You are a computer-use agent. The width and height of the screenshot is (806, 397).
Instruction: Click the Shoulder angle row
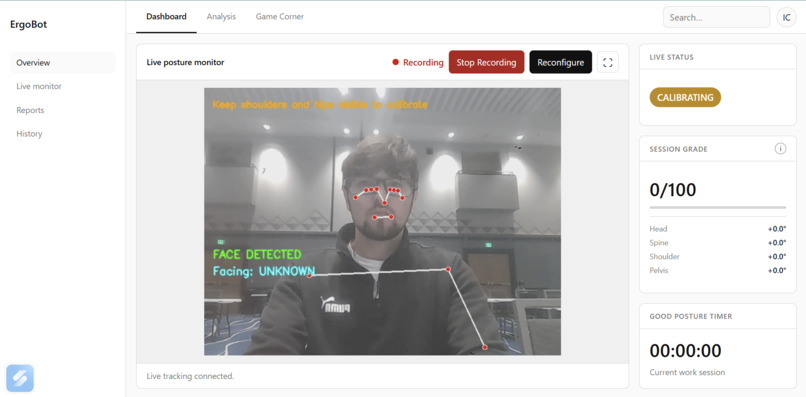[718, 257]
